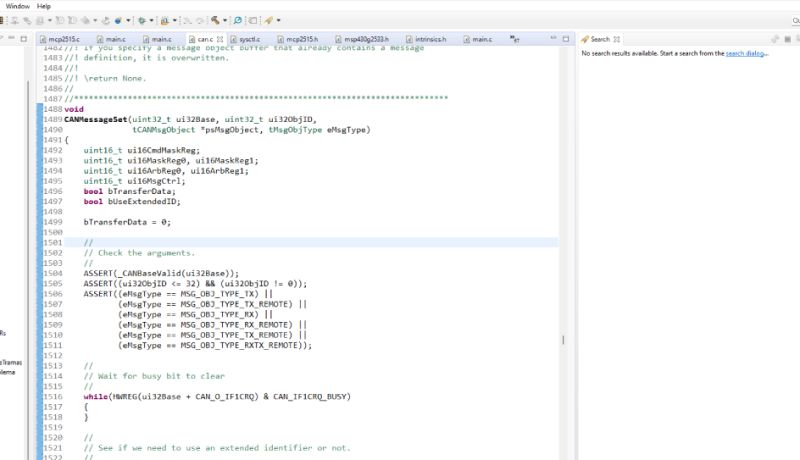The image size is (800, 460).
Task: Switch to the intrinsics.h tab
Action: pos(426,39)
